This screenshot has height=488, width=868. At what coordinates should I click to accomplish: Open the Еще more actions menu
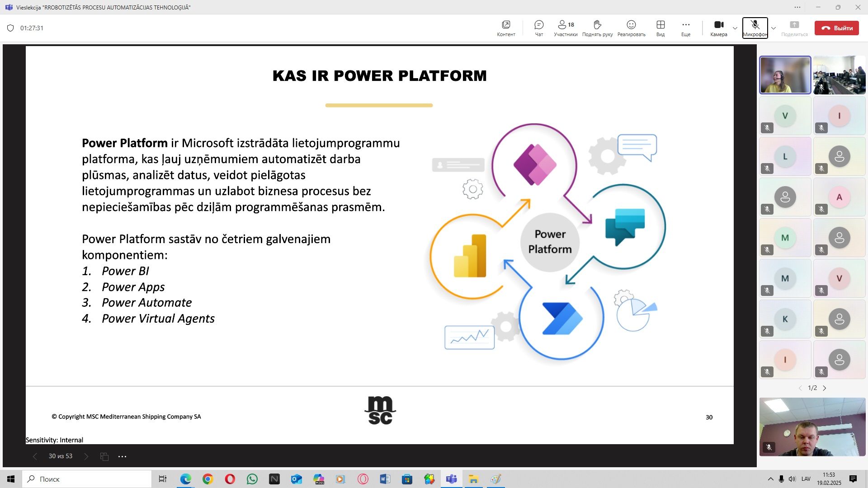[686, 28]
